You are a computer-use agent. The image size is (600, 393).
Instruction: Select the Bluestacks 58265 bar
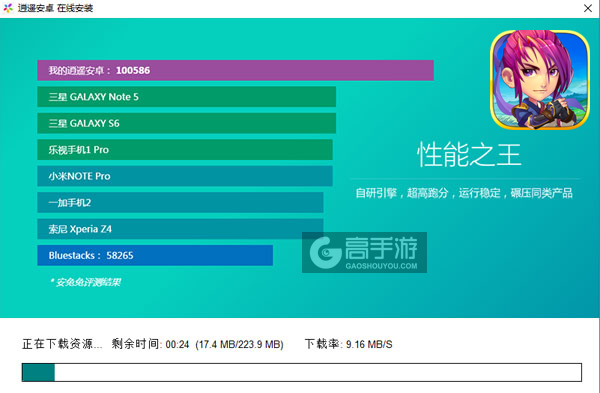click(155, 255)
